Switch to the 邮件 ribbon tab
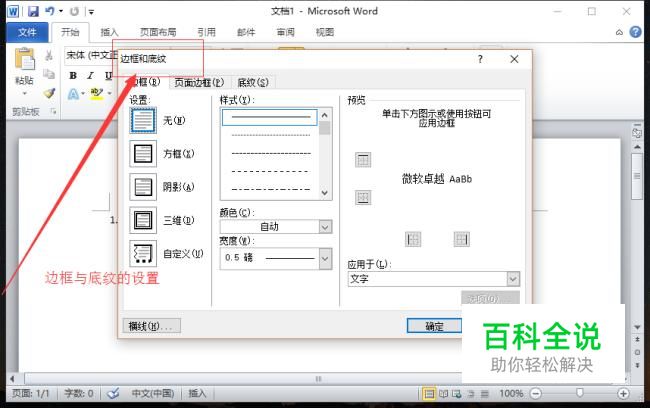 (246, 32)
